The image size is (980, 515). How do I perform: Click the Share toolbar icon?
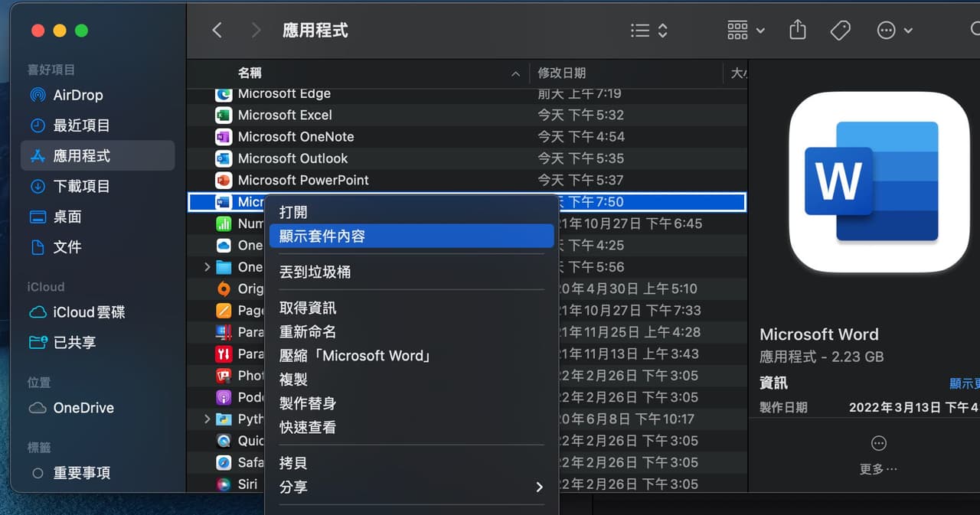point(798,31)
